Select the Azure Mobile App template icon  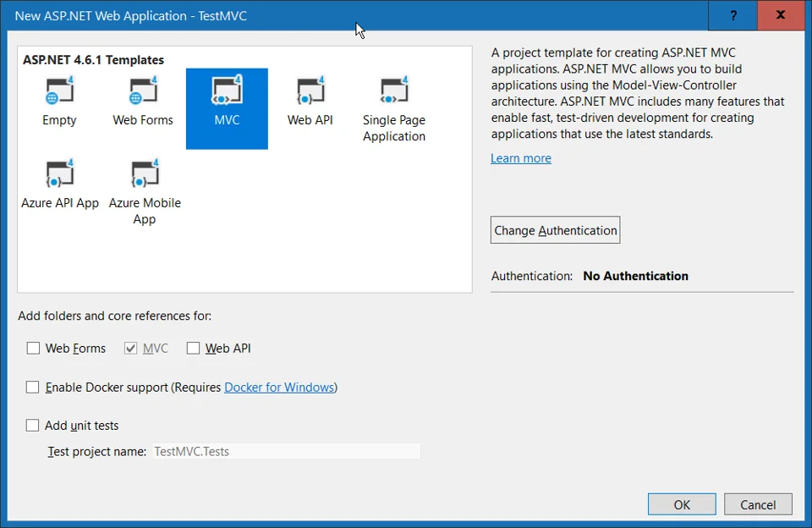pyautogui.click(x=145, y=173)
